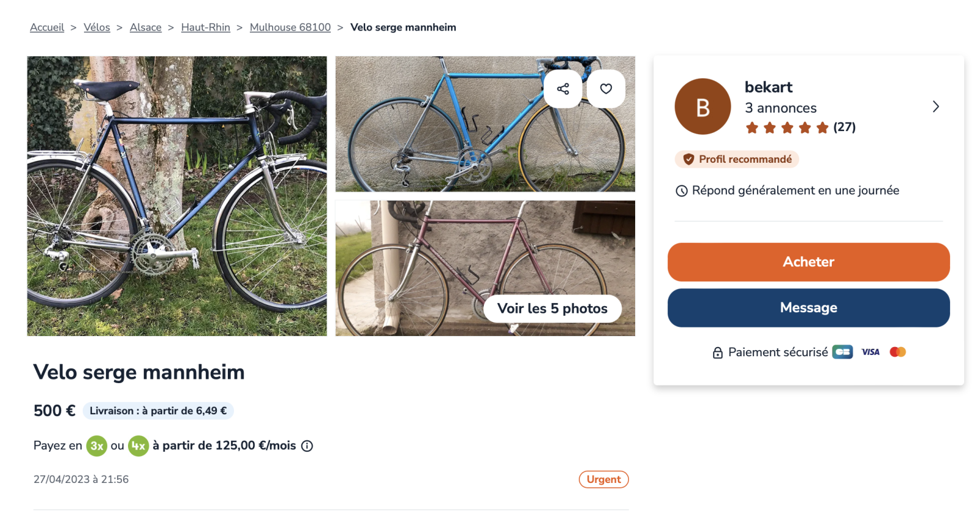Send a Message to the seller
The width and height of the screenshot is (980, 519).
click(x=809, y=308)
